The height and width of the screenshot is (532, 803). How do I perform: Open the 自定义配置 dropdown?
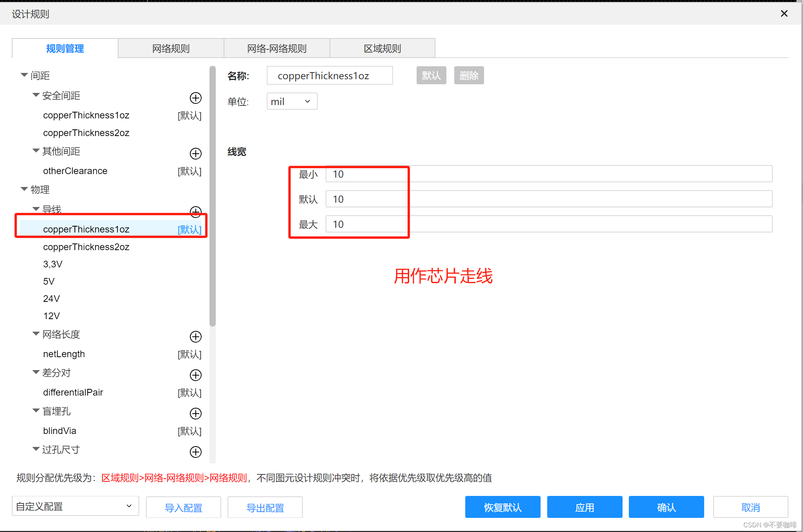pyautogui.click(x=75, y=506)
